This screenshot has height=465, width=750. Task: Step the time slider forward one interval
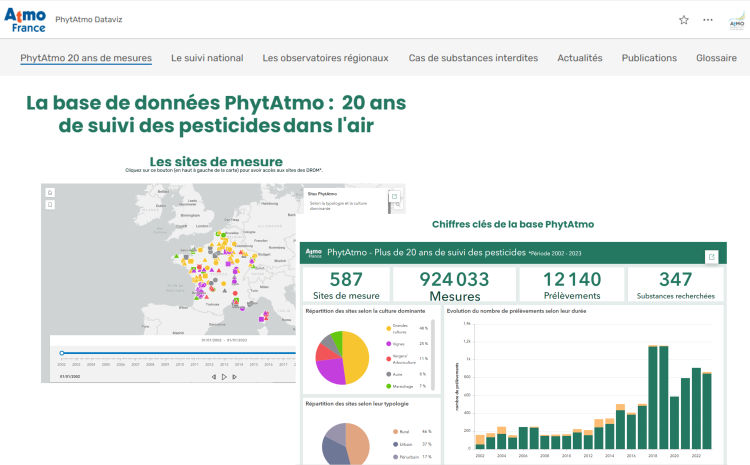[234, 377]
